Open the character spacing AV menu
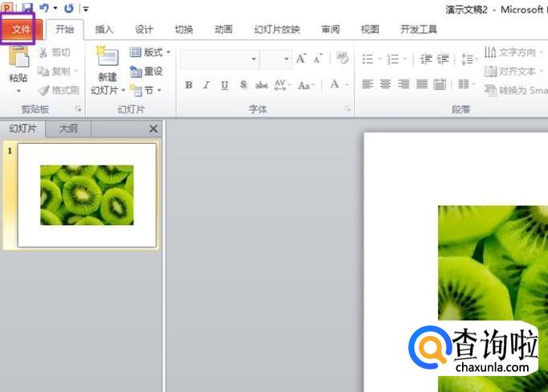This screenshot has width=548, height=392. tap(282, 85)
